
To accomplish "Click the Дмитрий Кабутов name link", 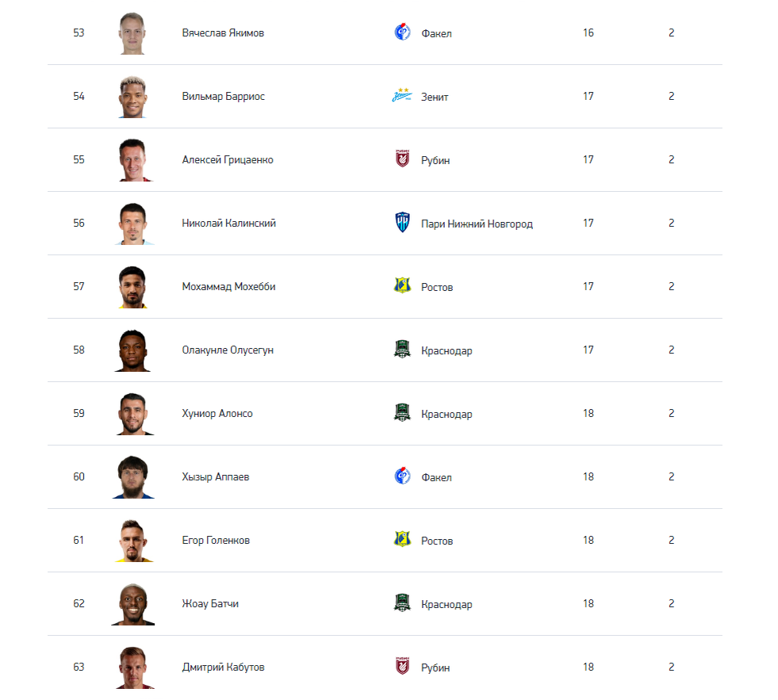I will coord(224,667).
